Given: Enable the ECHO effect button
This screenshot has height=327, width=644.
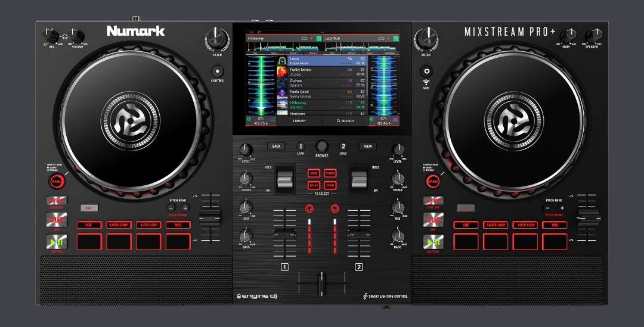Looking at the screenshot, I should coord(314,173).
